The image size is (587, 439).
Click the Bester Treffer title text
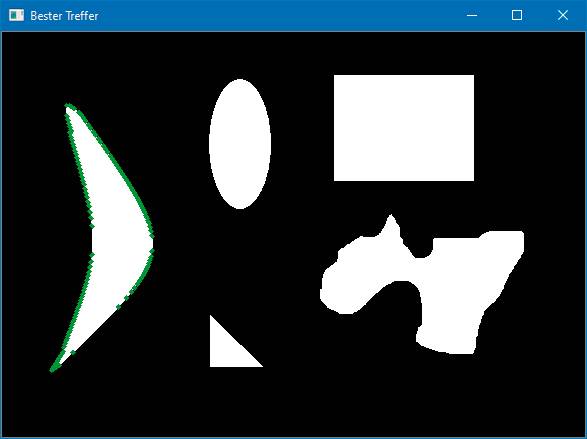pyautogui.click(x=64, y=16)
